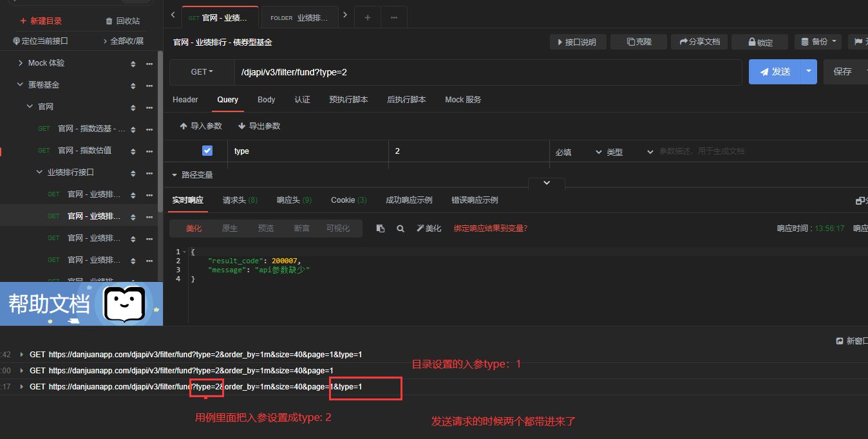Image resolution: width=868 pixels, height=439 pixels.
Task: Open more menu for 官网 - 指数估值
Action: coord(149,151)
